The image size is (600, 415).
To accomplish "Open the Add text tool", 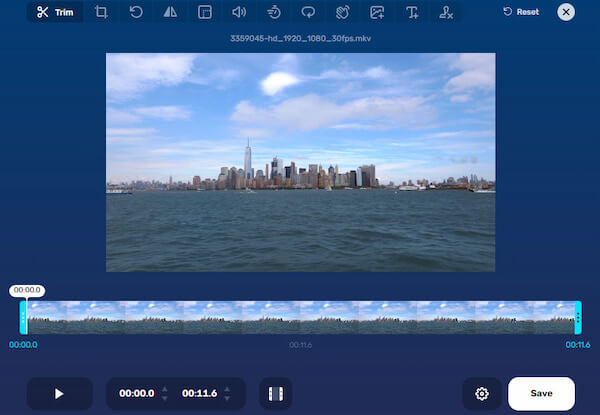I will (x=411, y=13).
